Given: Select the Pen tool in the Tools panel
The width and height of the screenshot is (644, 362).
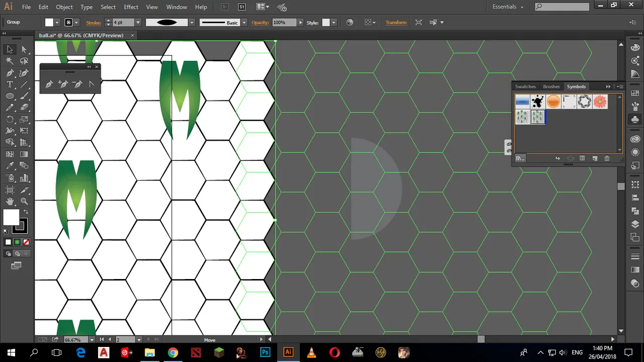Looking at the screenshot, I should (x=10, y=73).
